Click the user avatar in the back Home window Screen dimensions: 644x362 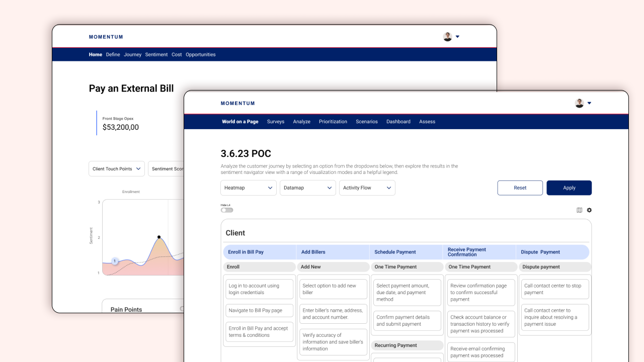tap(448, 37)
